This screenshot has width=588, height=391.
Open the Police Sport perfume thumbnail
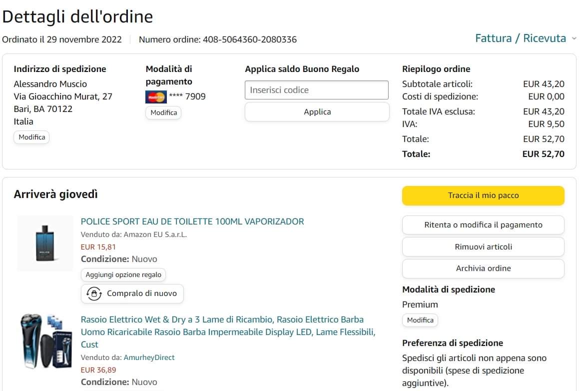coord(45,243)
